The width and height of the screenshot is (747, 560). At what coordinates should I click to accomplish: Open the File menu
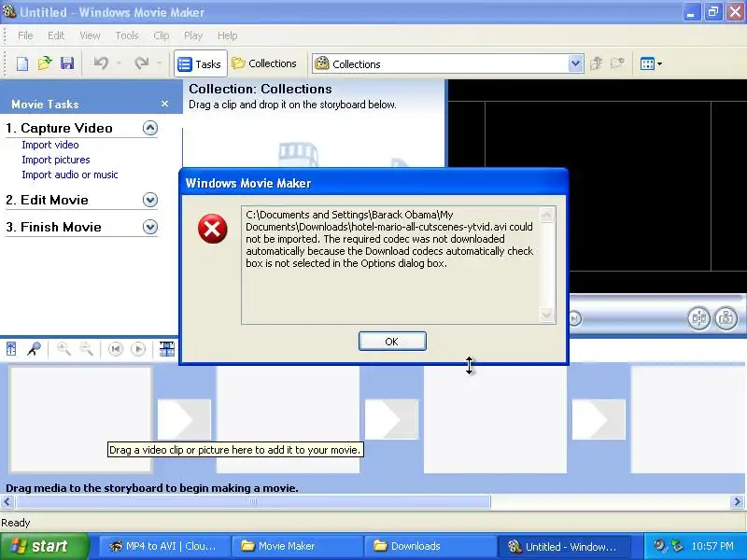click(25, 35)
